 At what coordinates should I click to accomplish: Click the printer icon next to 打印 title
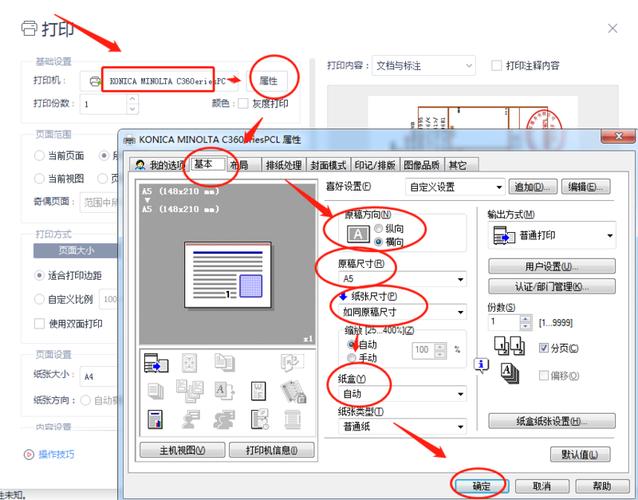click(x=29, y=28)
